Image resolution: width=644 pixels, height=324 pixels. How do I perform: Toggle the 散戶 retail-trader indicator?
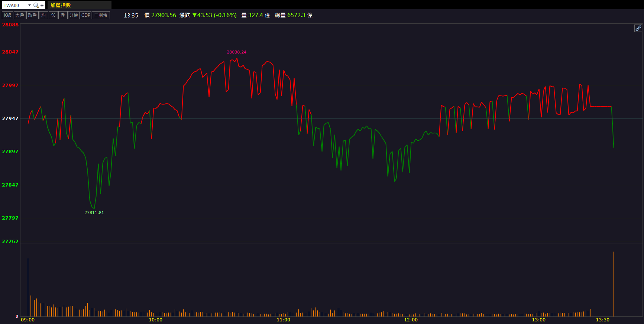(32, 15)
